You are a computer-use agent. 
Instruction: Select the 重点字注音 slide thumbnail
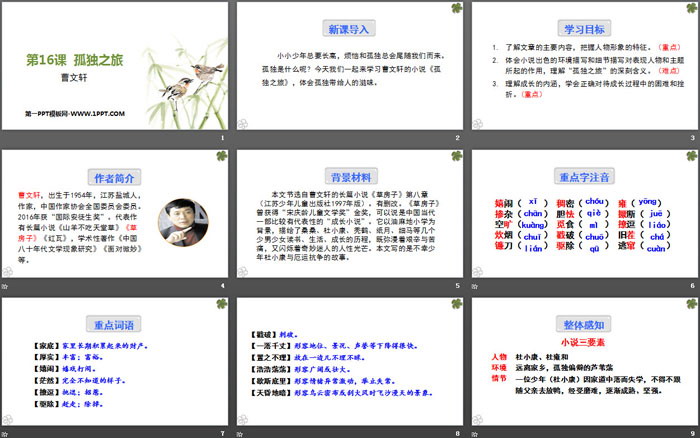point(584,213)
